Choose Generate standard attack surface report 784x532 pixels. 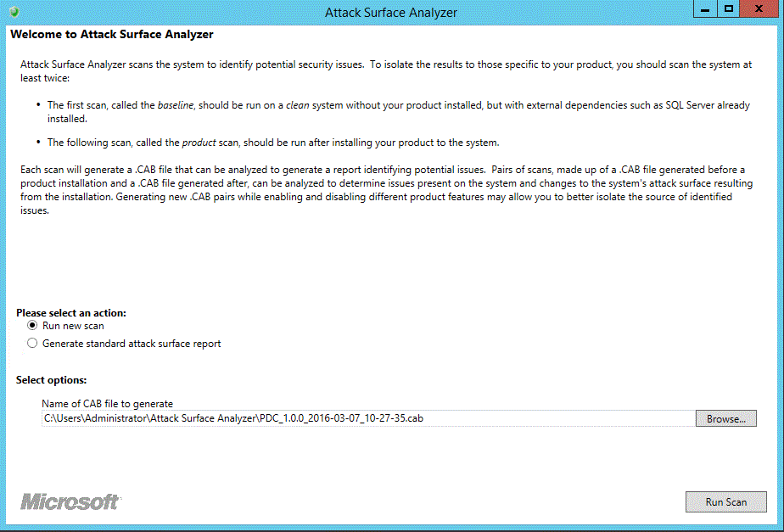[33, 344]
